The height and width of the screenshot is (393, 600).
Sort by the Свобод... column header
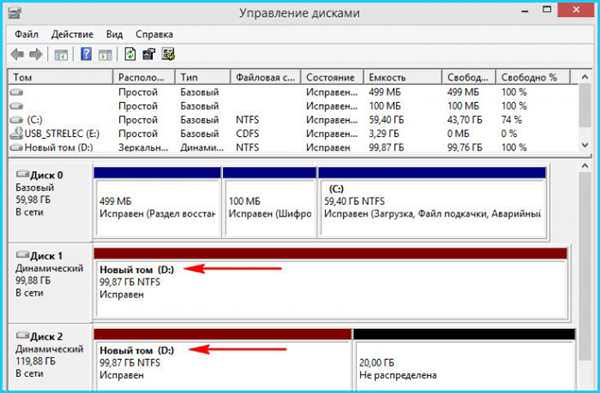tap(469, 77)
